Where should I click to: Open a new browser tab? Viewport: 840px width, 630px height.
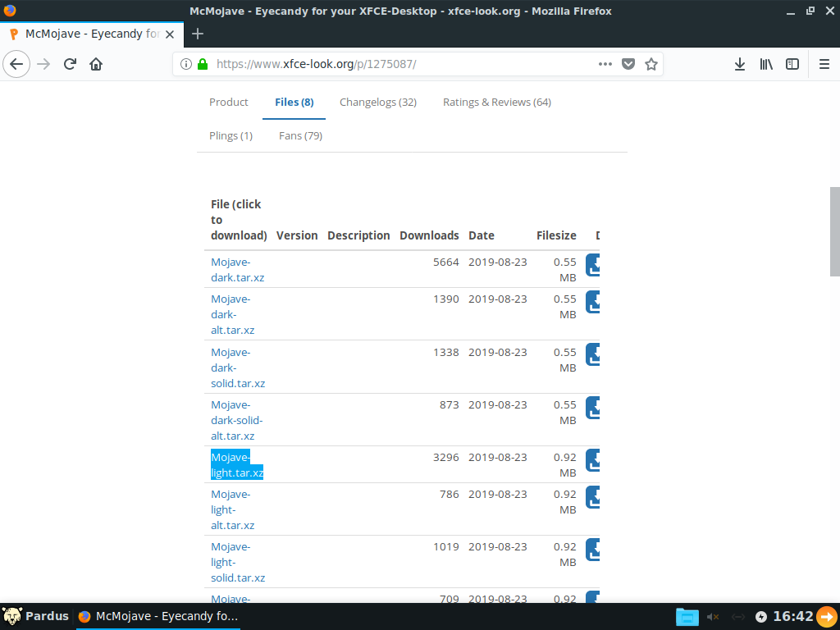point(198,34)
